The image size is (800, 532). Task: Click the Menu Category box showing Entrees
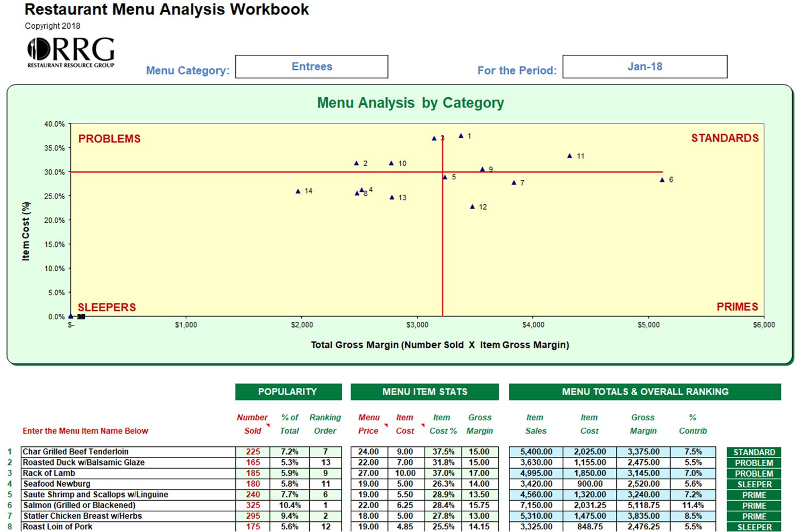click(x=311, y=66)
